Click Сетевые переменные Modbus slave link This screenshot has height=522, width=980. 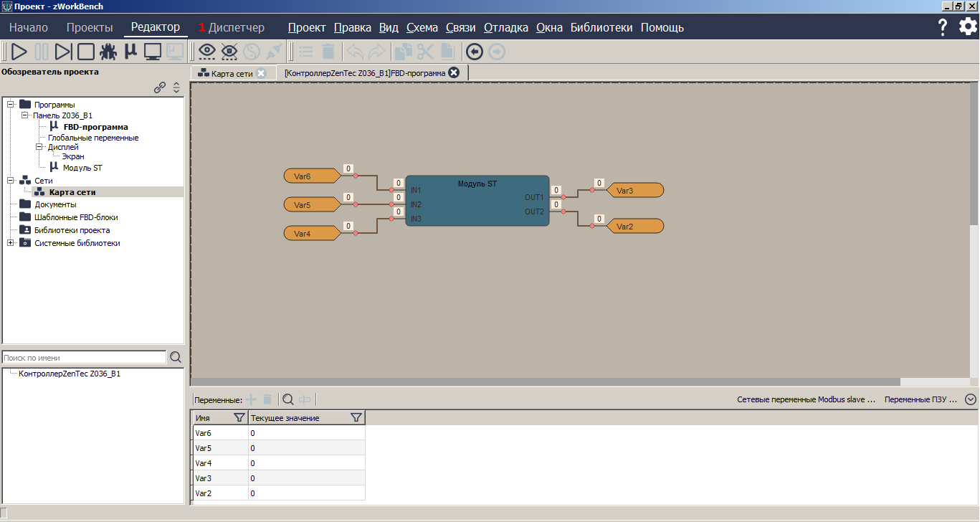[806, 399]
